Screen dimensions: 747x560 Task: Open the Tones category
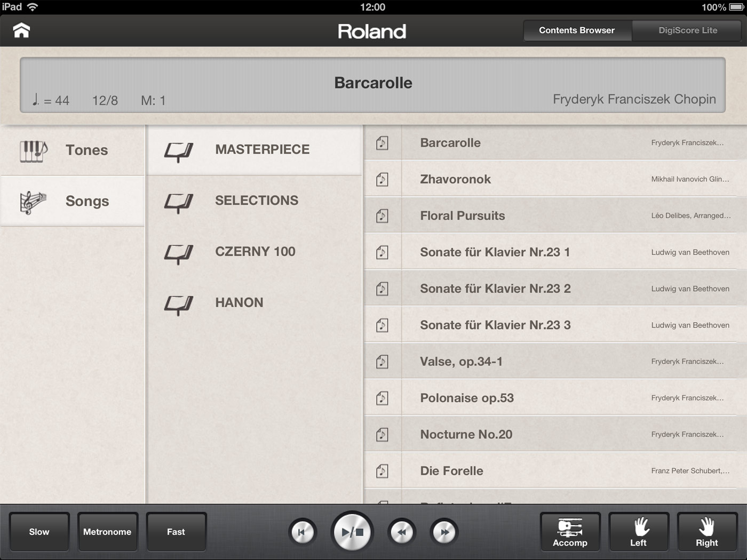(73, 150)
